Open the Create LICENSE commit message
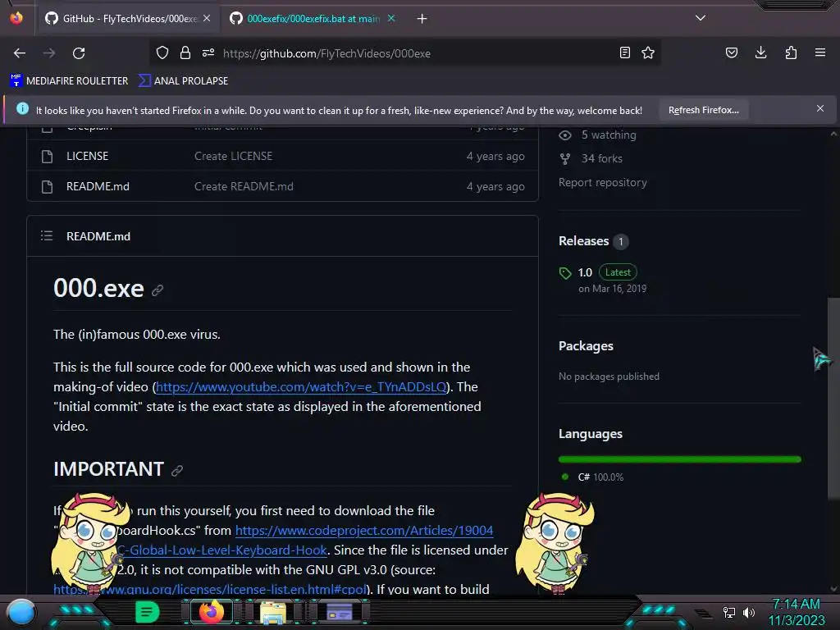840x630 pixels. pos(233,156)
